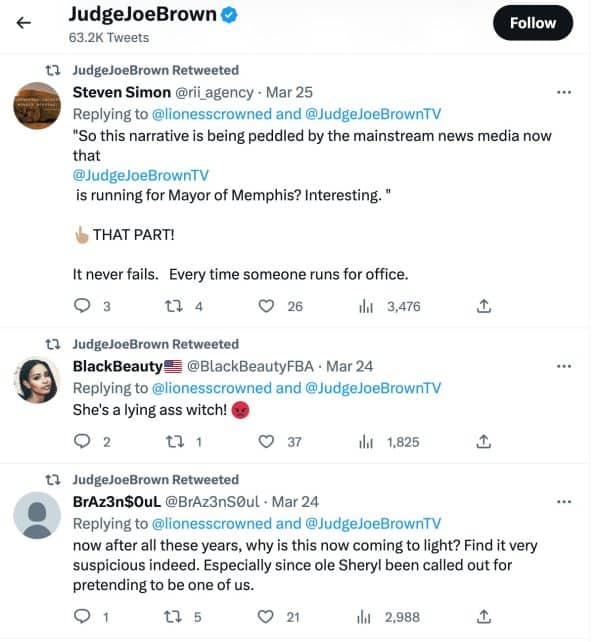Share Steven Simon's tweet
The image size is (600, 642).
(483, 306)
